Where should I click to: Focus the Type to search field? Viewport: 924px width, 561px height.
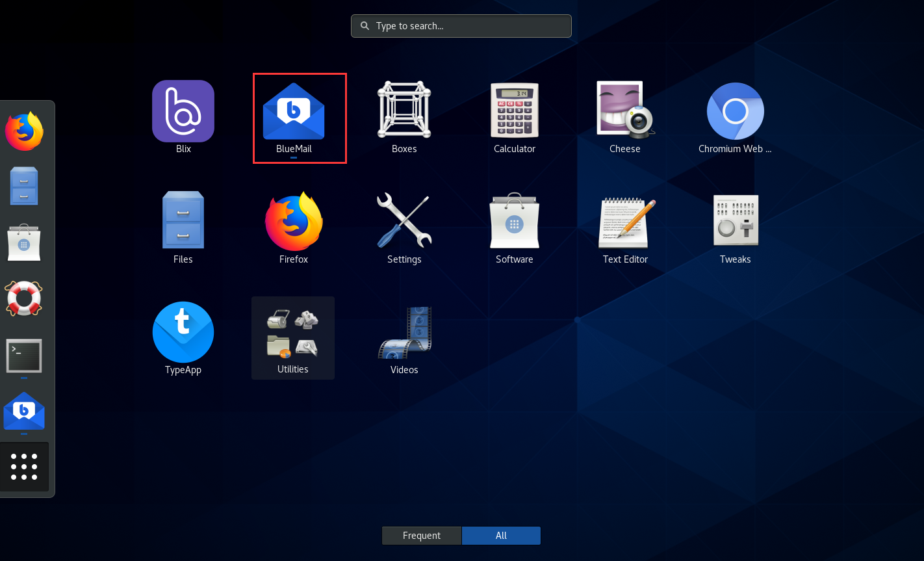click(461, 26)
